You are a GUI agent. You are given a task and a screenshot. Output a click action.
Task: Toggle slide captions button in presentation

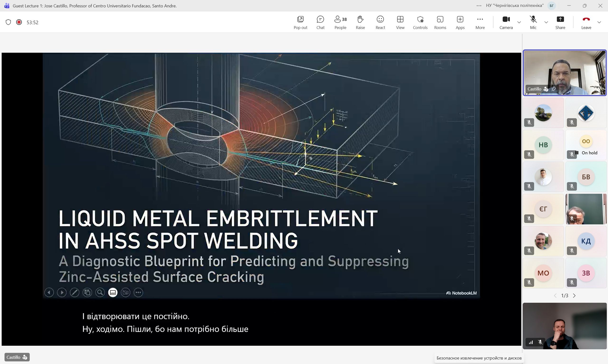113,292
